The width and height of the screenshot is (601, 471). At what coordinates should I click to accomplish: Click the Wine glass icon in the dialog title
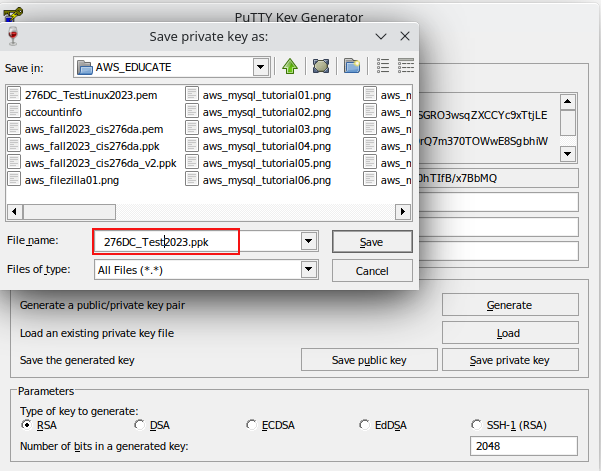coord(13,36)
